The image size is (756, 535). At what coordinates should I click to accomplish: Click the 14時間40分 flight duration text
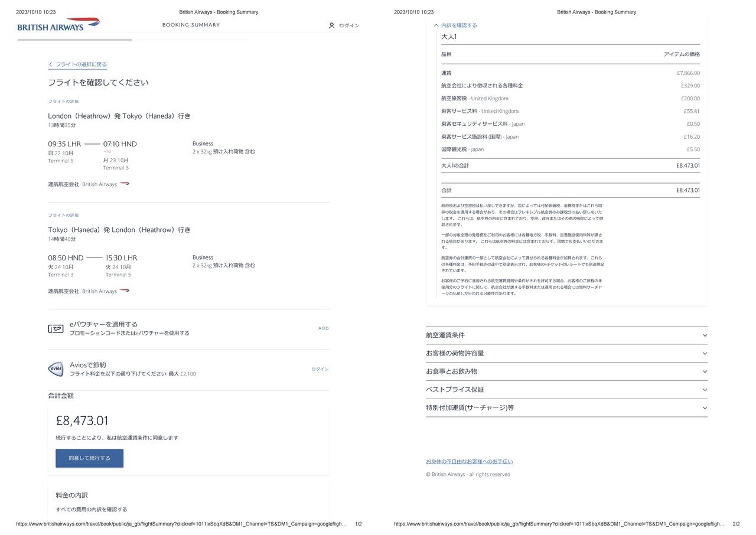[62, 239]
